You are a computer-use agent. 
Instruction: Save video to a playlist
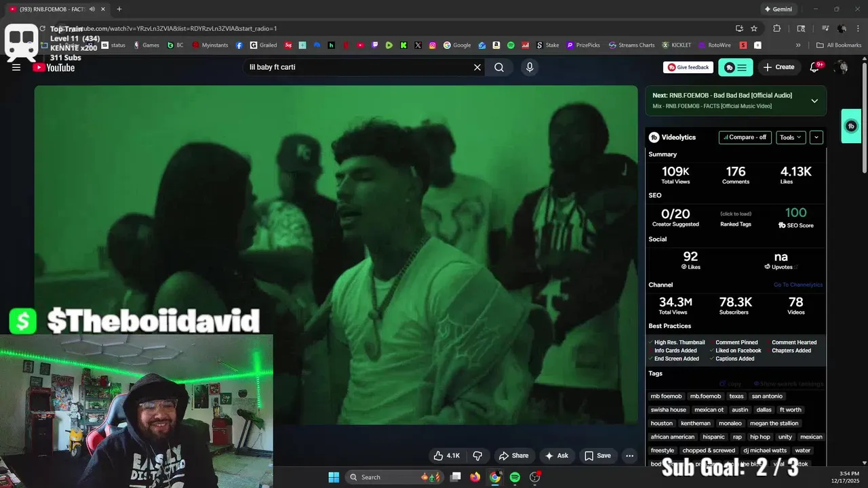coord(597,455)
